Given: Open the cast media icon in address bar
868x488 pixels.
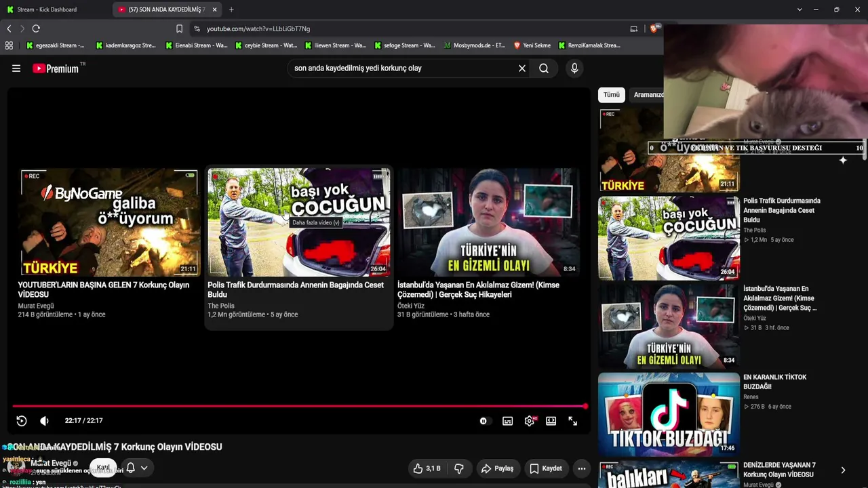Looking at the screenshot, I should click(634, 28).
